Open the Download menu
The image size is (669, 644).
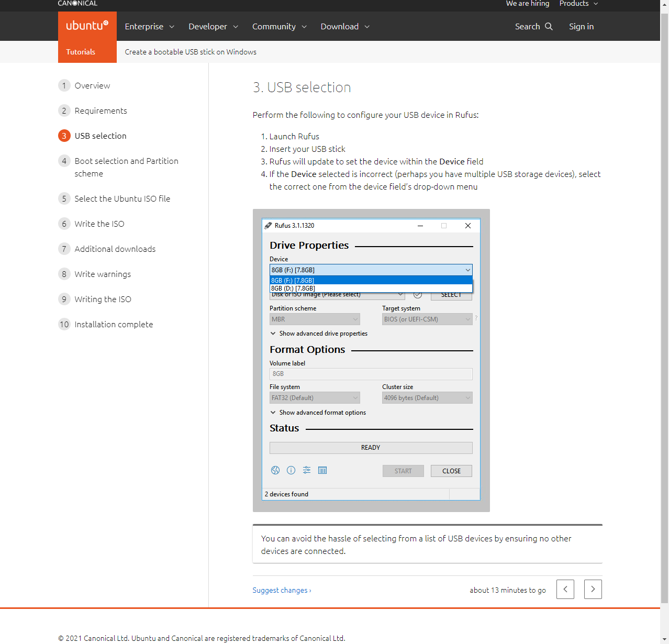[345, 26]
